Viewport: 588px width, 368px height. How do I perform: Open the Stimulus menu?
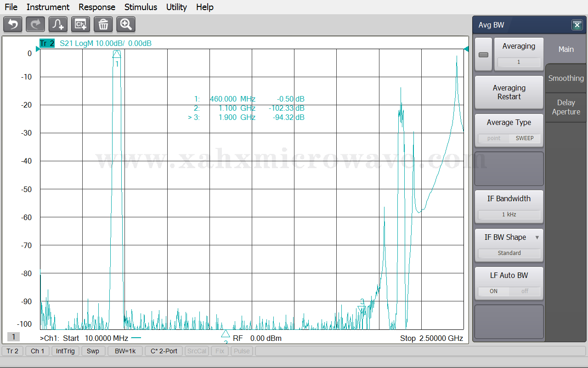(141, 7)
